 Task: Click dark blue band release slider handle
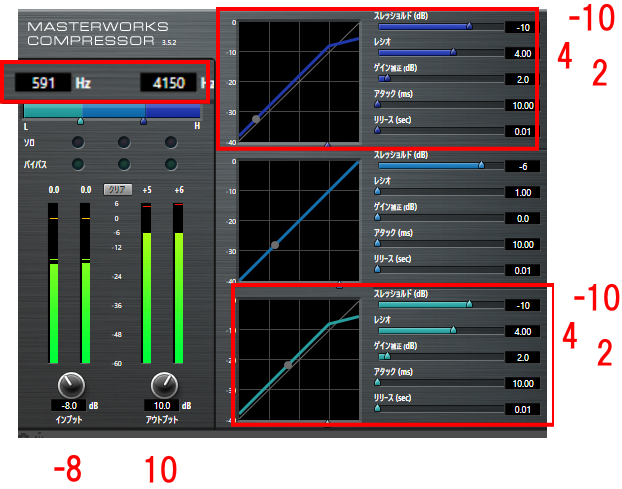pyautogui.click(x=378, y=130)
